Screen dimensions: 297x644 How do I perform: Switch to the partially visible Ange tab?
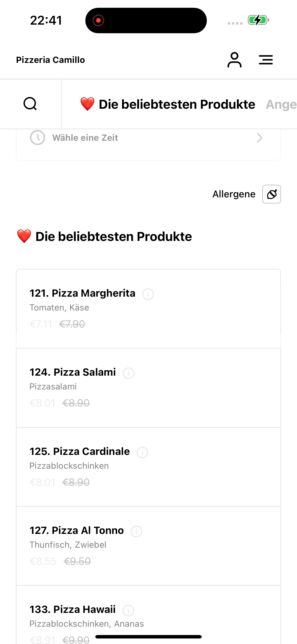281,104
